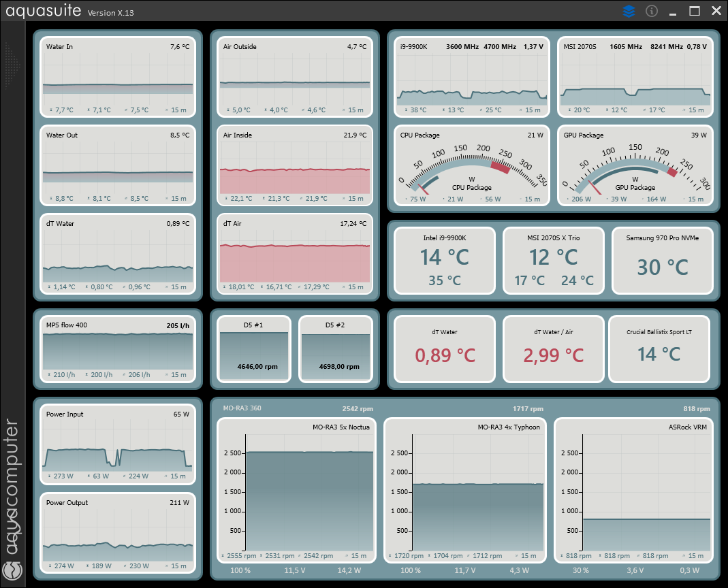Open the Water In chart panel
The width and height of the screenshot is (728, 588).
tap(118, 78)
